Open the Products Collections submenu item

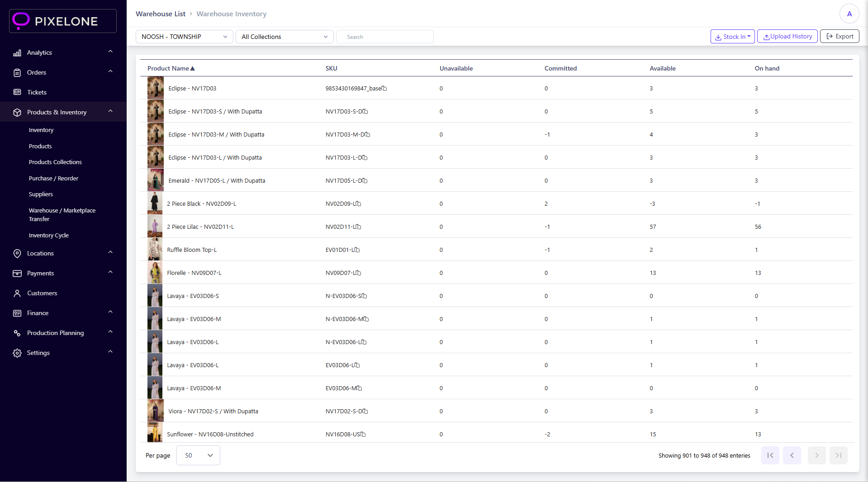[55, 162]
